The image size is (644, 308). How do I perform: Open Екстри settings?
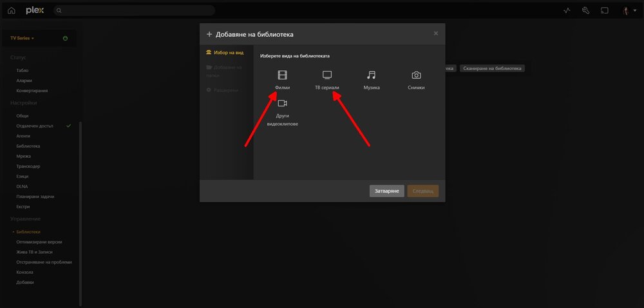(x=23, y=207)
